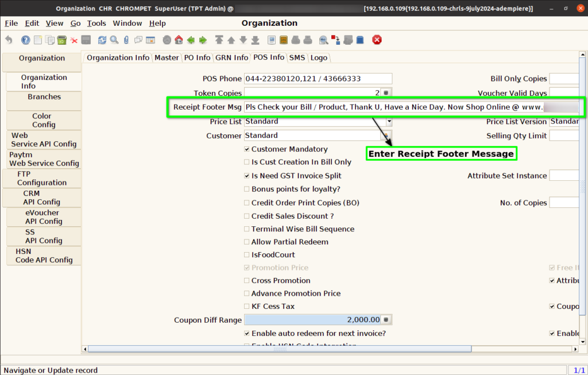The image size is (588, 375).
Task: Select Branches in left sidebar
Action: point(44,101)
